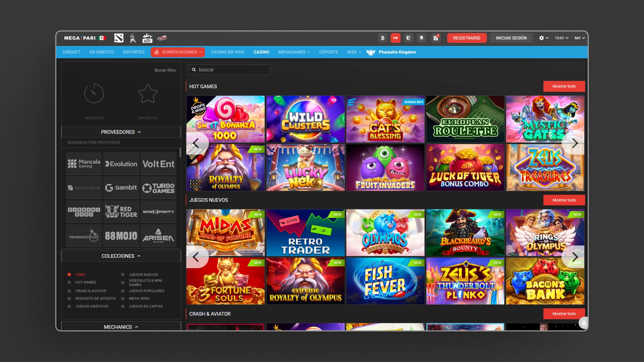Image resolution: width=644 pixels, height=362 pixels.
Task: Open the Bonificaciones dropdown
Action: pyautogui.click(x=178, y=52)
